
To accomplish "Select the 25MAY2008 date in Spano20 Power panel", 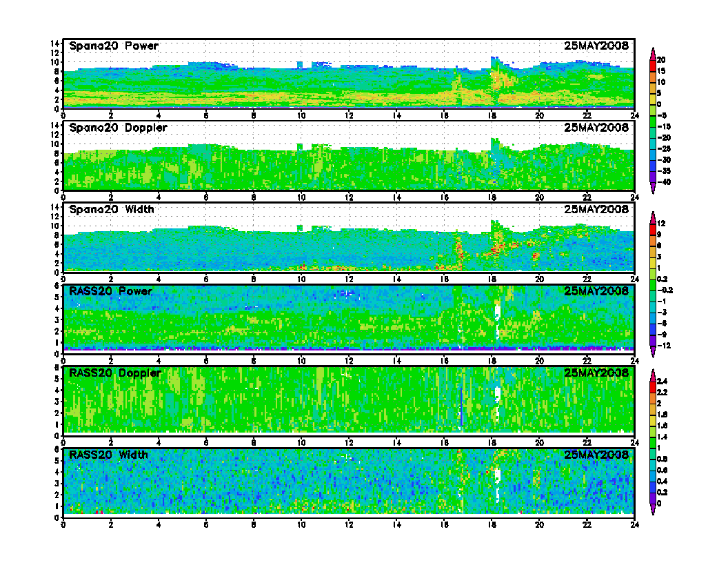I will (596, 46).
